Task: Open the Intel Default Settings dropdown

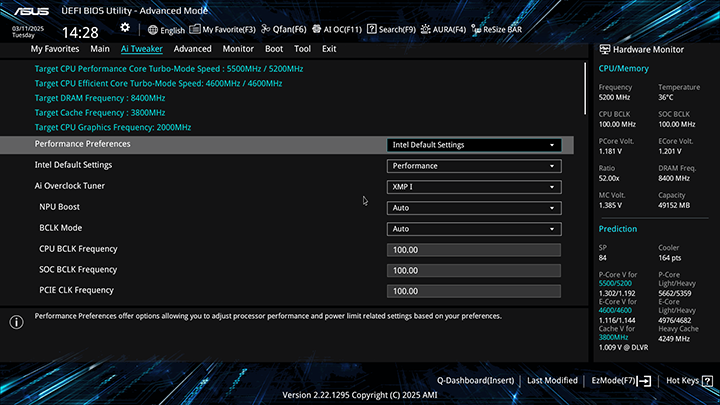Action: pos(473,166)
